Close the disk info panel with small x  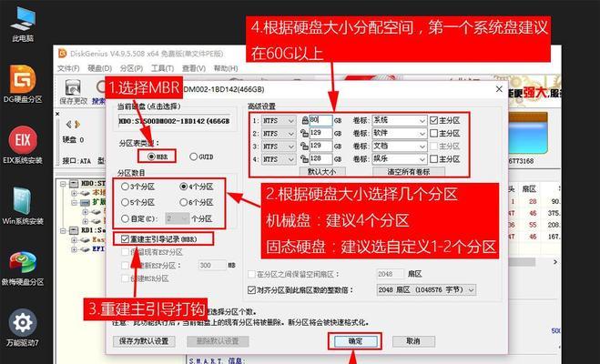pyautogui.click(x=57, y=114)
